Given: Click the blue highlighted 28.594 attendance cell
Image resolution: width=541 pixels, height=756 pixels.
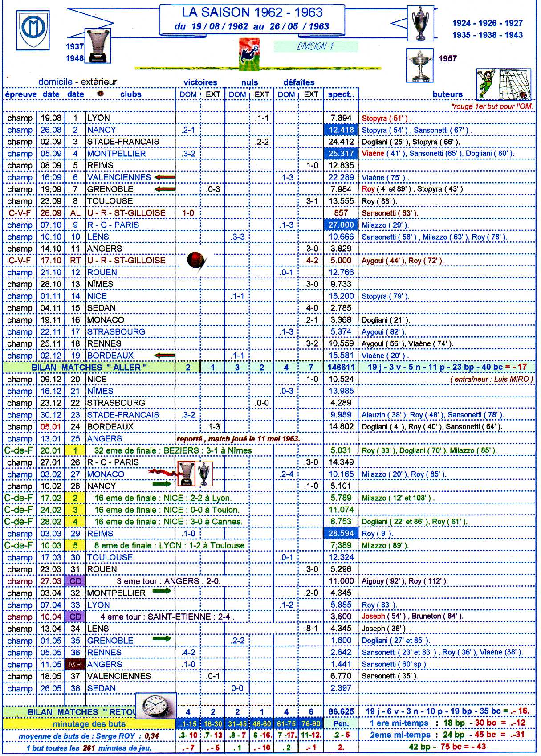Looking at the screenshot, I should tap(341, 534).
